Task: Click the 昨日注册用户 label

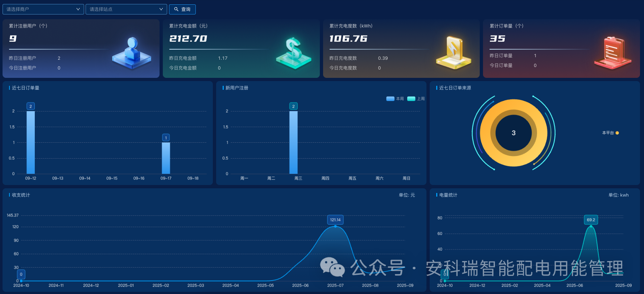Action: coord(22,58)
